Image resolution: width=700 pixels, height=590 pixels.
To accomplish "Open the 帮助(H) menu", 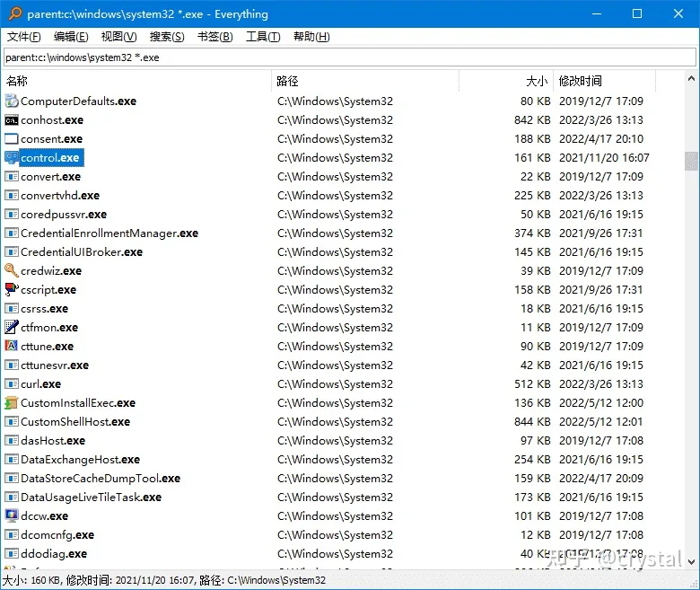I will click(x=311, y=37).
